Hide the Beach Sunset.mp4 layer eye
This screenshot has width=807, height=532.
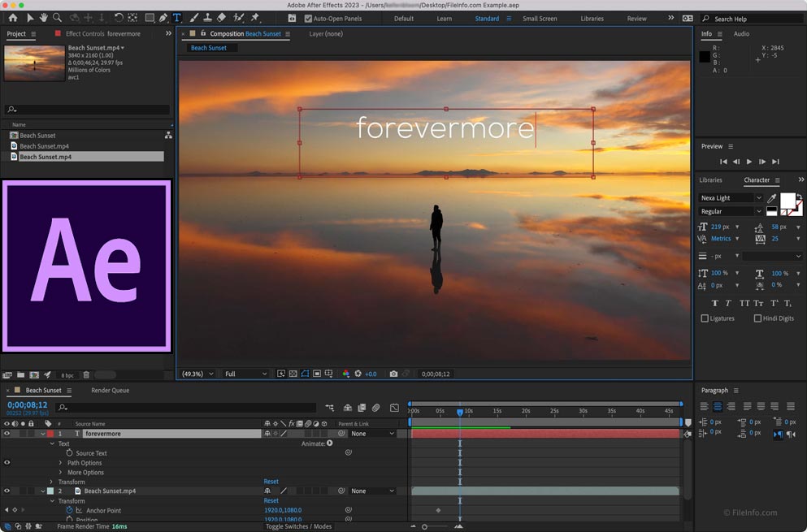(x=7, y=491)
